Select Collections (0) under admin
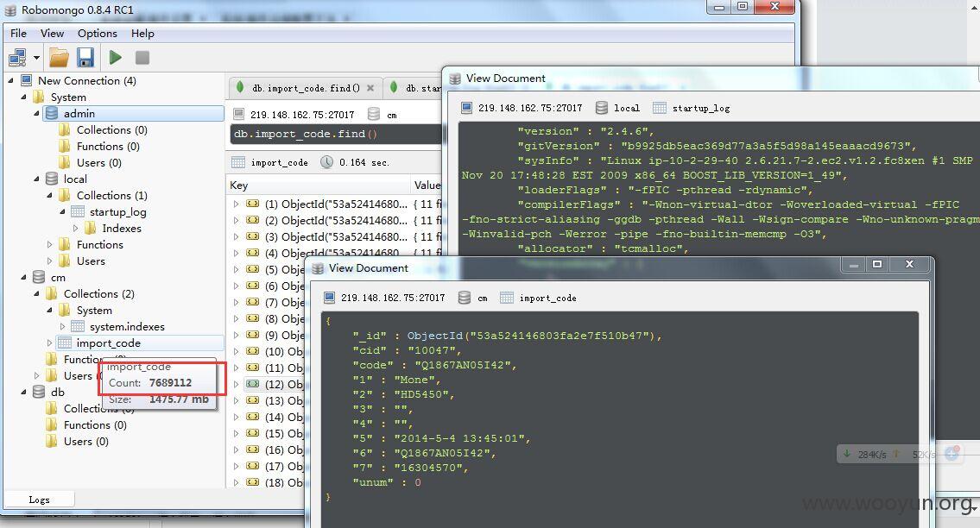This screenshot has height=528, width=980. point(111,130)
